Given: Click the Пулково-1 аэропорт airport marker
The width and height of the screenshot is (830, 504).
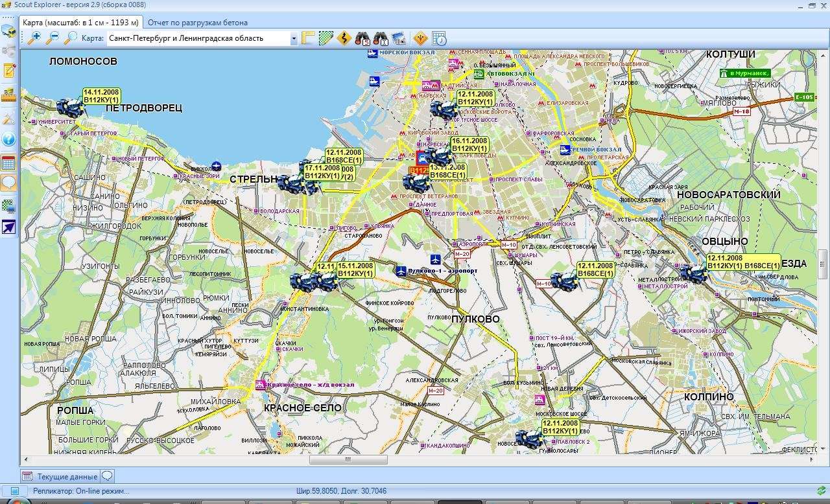Looking at the screenshot, I should pos(401,271).
